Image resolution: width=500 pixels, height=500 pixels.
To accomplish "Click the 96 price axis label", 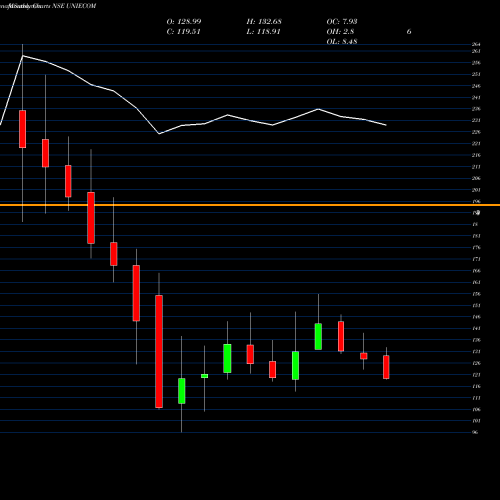I will click(475, 432).
